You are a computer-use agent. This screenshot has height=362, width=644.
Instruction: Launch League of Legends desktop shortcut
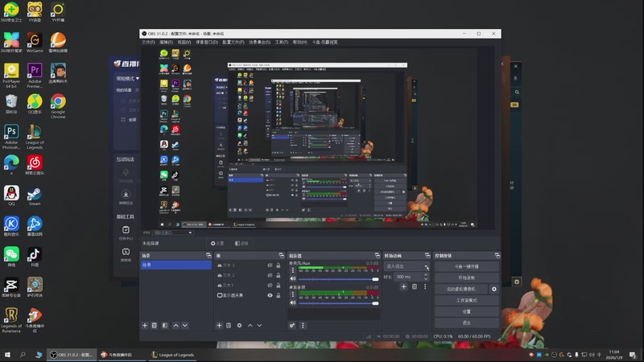[35, 137]
